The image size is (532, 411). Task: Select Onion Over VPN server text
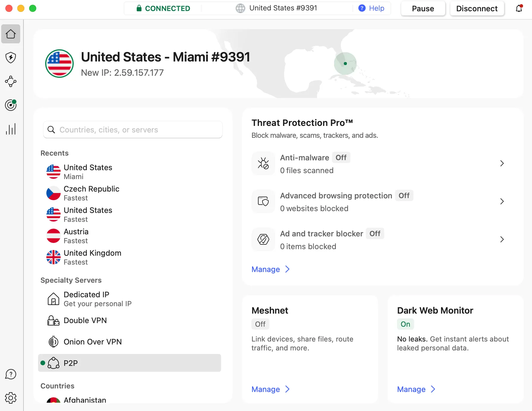(x=93, y=342)
